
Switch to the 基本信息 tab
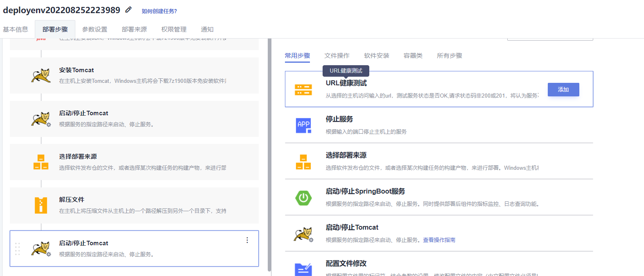click(x=16, y=29)
